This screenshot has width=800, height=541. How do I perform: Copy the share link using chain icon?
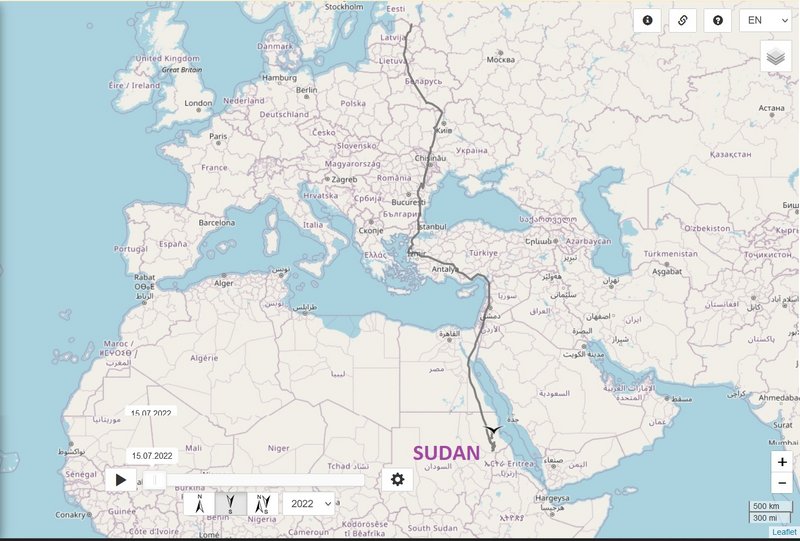[x=683, y=20]
